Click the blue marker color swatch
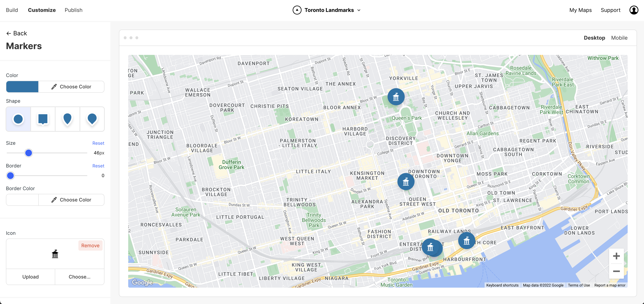Image resolution: width=644 pixels, height=304 pixels. pos(22,87)
